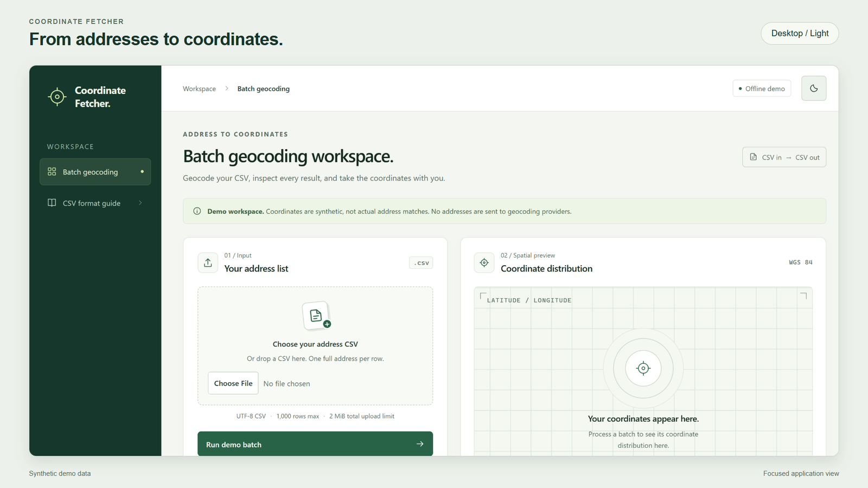Click the CSV in → CSV out button
Screen dimensions: 868x488
[x=784, y=157]
